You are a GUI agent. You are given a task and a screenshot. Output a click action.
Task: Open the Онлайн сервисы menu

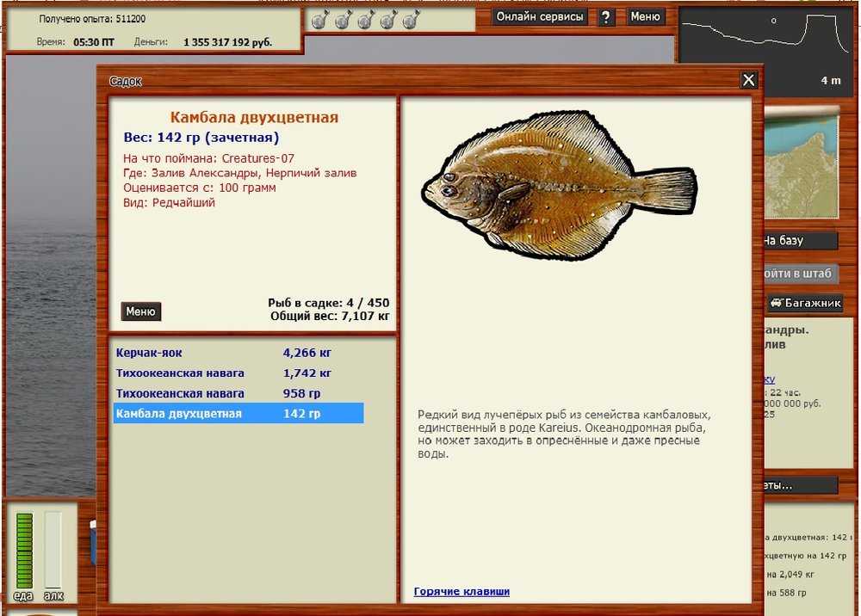click(x=540, y=16)
